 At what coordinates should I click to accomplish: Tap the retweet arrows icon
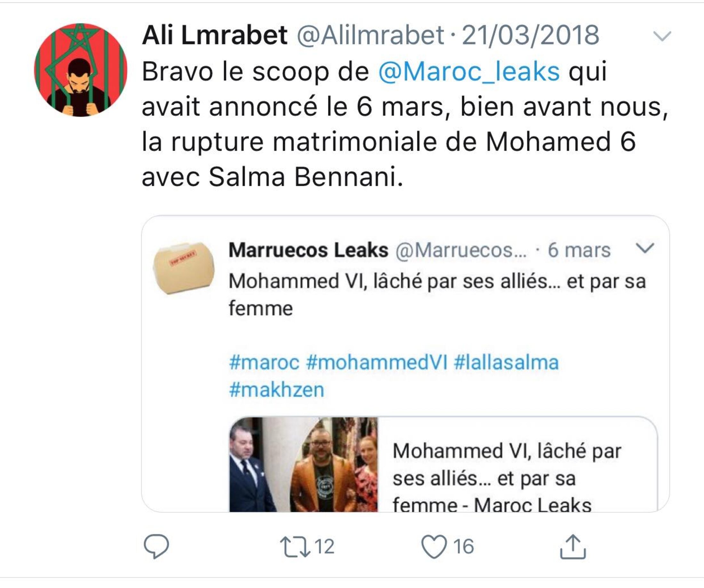(295, 547)
